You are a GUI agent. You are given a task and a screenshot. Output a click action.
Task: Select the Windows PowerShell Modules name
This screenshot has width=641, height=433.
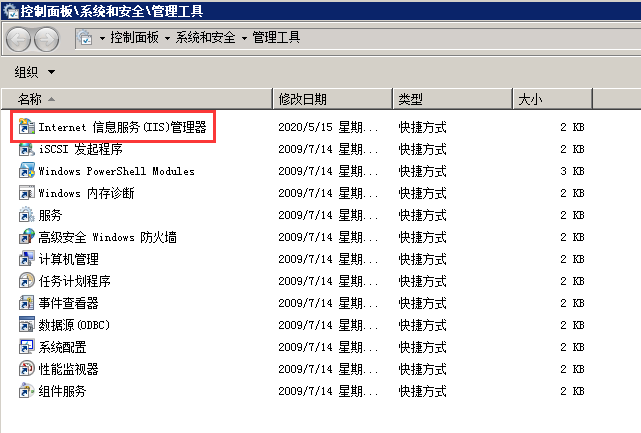coord(117,171)
